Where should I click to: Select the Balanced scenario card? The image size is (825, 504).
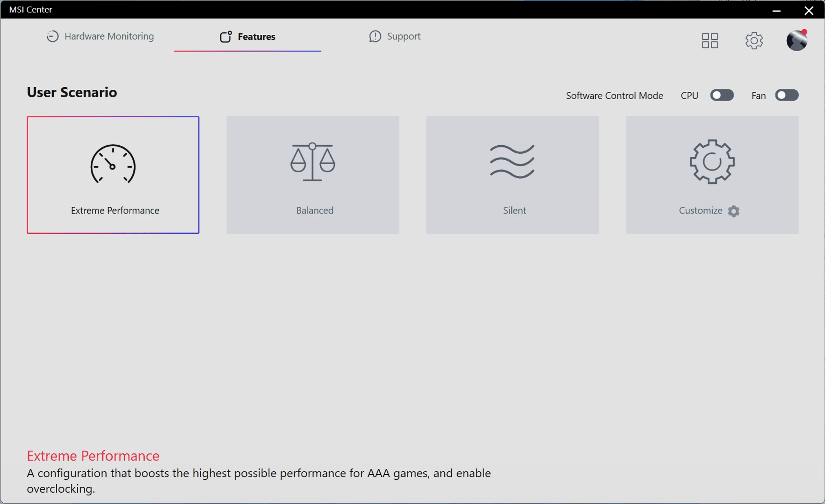(x=312, y=175)
